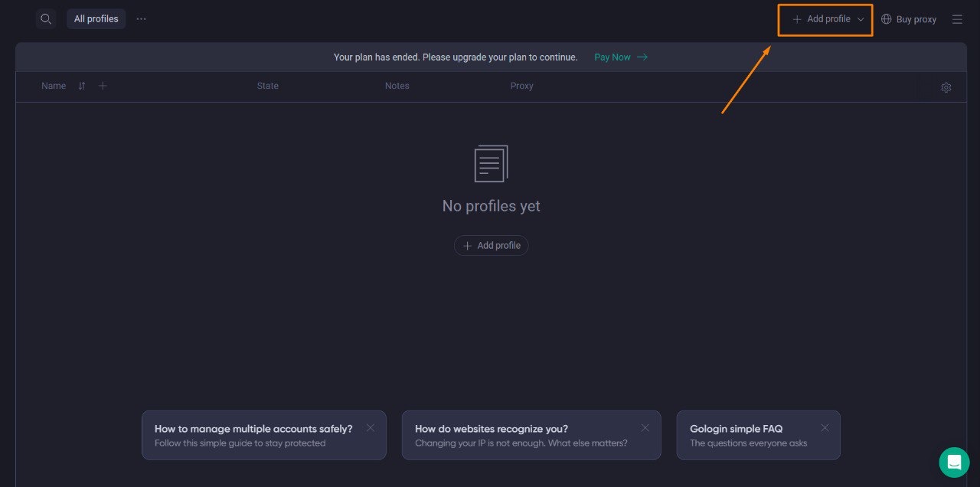The height and width of the screenshot is (487, 980).
Task: Click the Pay Now link
Action: (611, 57)
